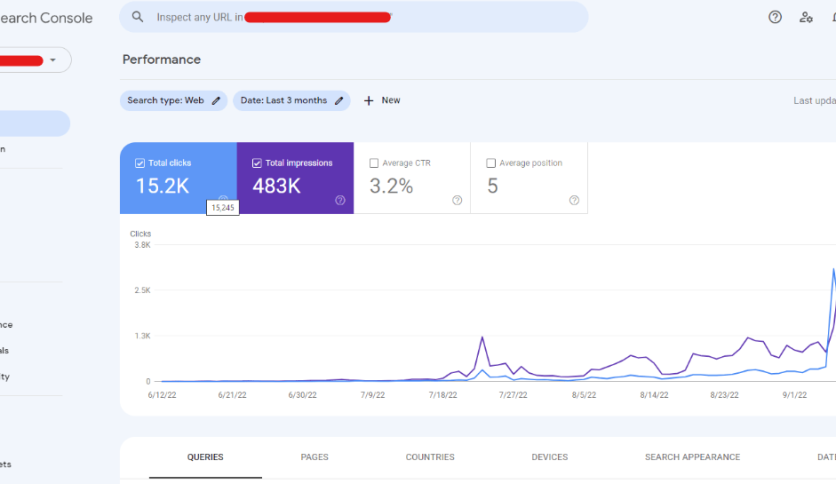Screen dimensions: 836x484
Task: Switch to the DEVICES tab
Action: click(x=550, y=457)
